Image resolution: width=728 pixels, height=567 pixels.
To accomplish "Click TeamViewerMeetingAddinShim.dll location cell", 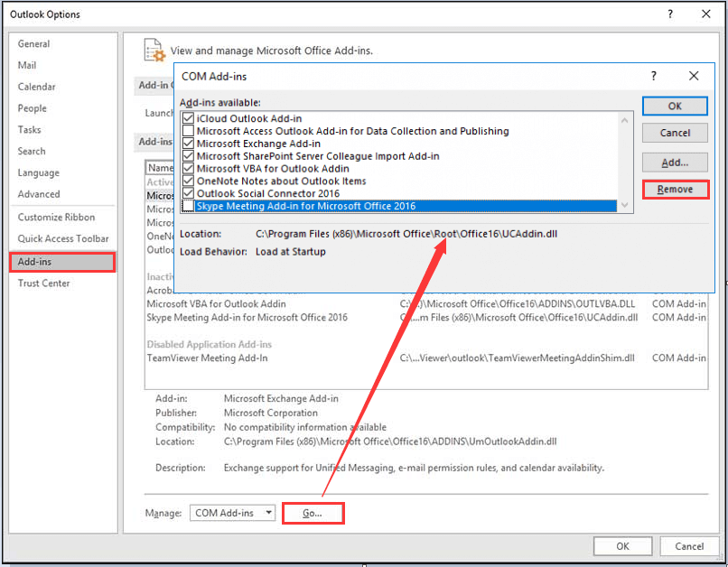I will click(518, 358).
